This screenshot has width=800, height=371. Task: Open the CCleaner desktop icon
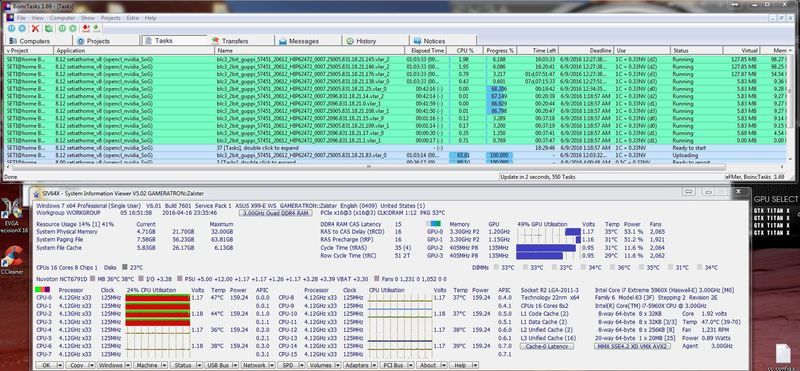tap(12, 260)
